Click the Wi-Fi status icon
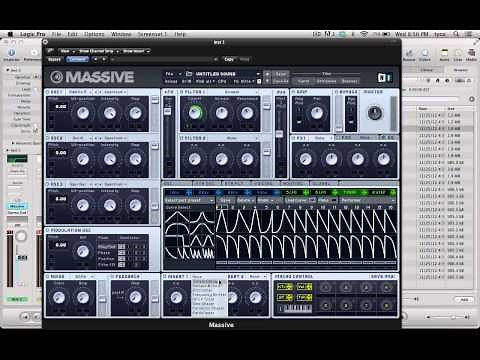This screenshot has height=360, width=480. (364, 34)
